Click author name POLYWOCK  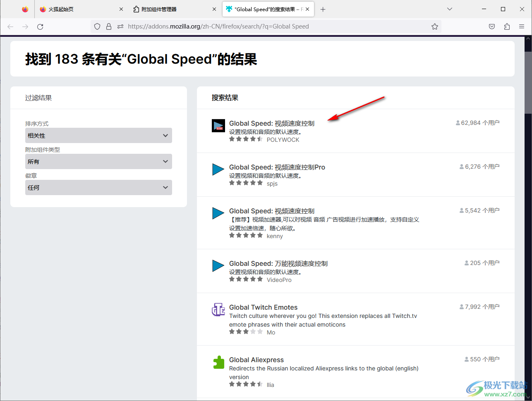(x=283, y=140)
